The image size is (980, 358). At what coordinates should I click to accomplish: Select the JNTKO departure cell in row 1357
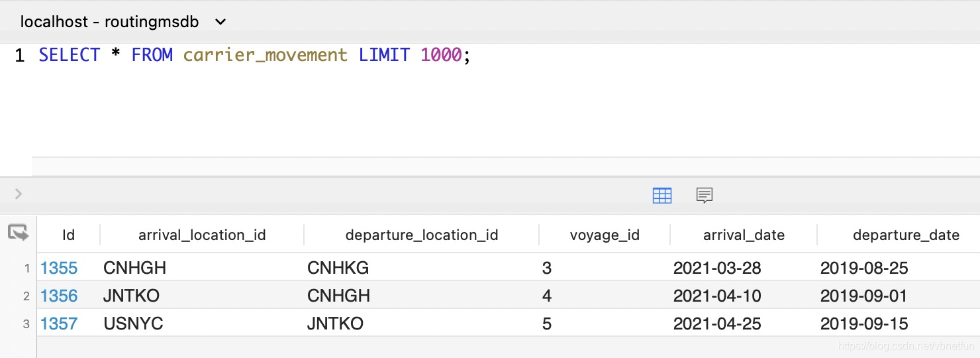(x=335, y=324)
